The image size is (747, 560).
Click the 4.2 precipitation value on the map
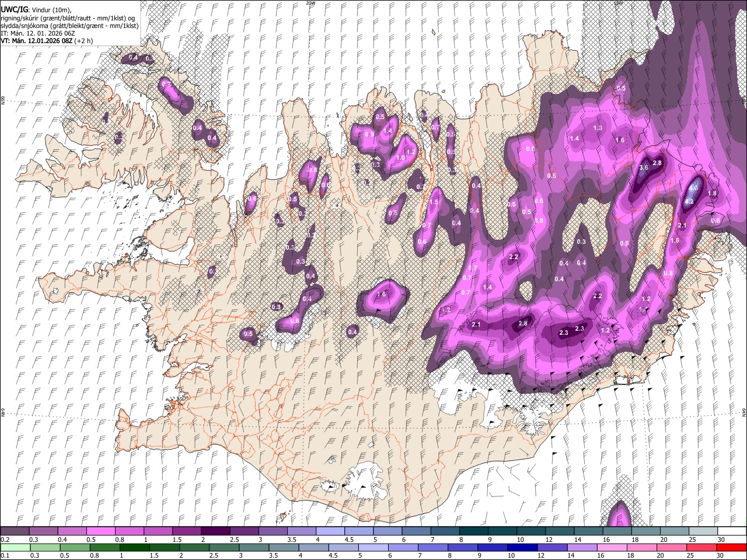coord(689,201)
